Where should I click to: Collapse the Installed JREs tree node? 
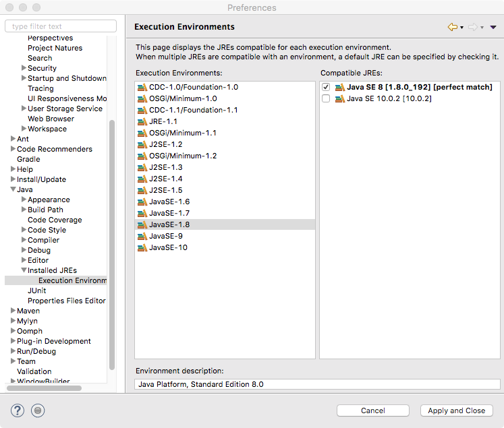click(x=24, y=271)
